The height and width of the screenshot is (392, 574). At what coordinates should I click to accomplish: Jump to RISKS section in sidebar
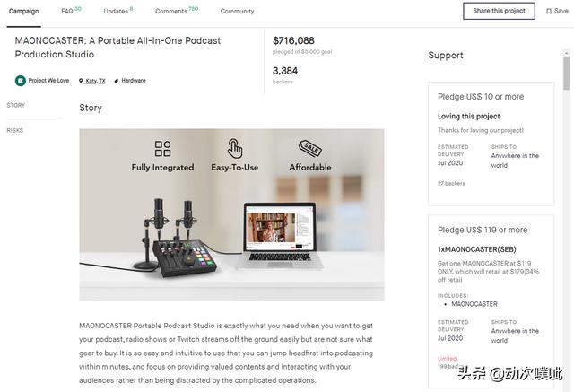[15, 130]
